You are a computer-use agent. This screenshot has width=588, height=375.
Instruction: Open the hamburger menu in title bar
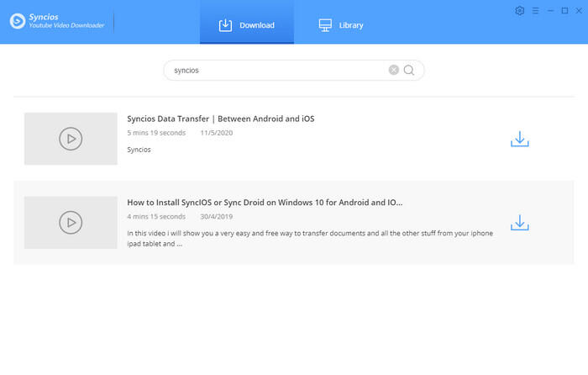coord(535,11)
